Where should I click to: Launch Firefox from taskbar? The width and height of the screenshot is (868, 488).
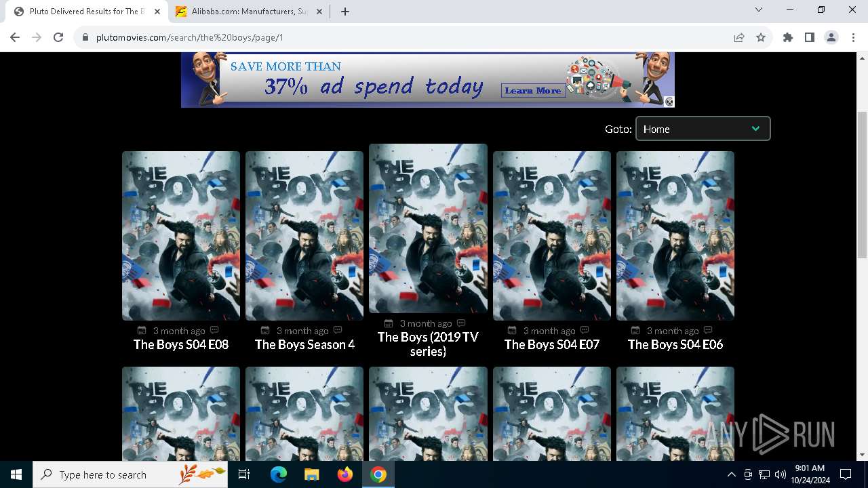(x=345, y=474)
